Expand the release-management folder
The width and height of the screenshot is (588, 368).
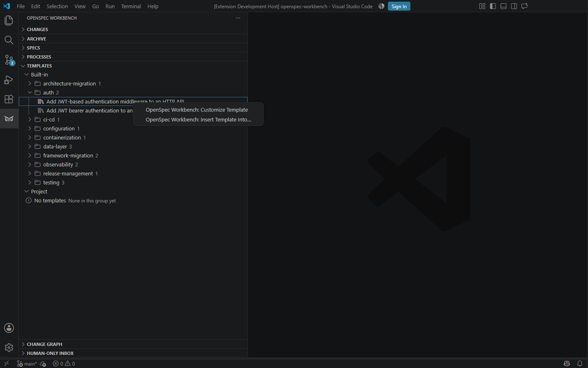coord(133,173)
